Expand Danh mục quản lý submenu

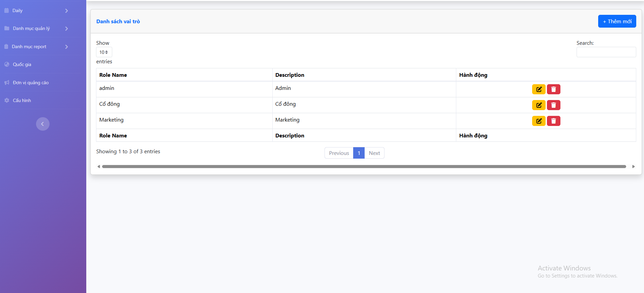pos(66,29)
